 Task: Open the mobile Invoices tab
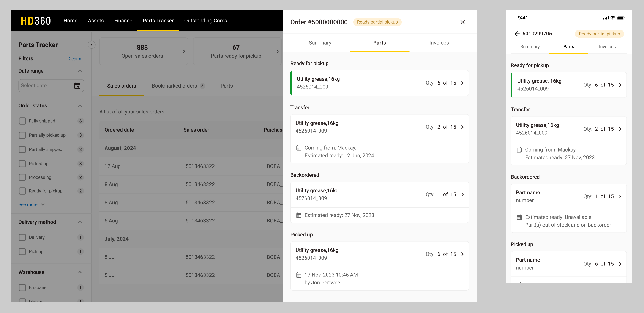tap(607, 47)
